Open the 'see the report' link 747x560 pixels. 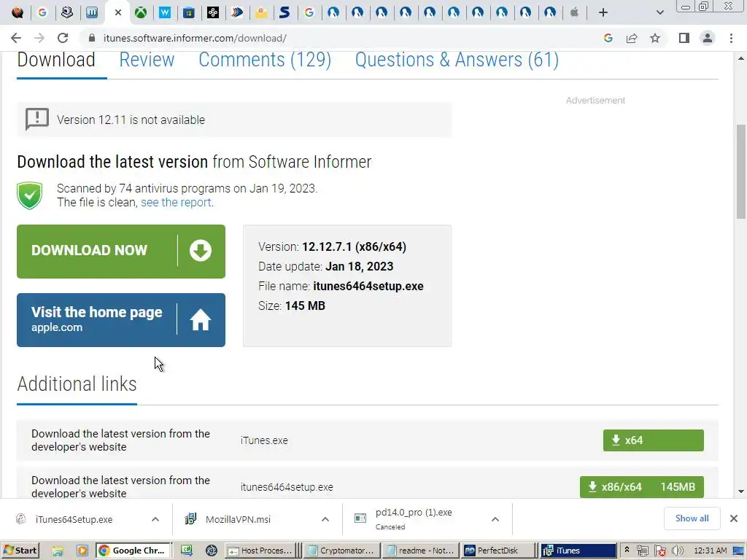[x=176, y=203]
